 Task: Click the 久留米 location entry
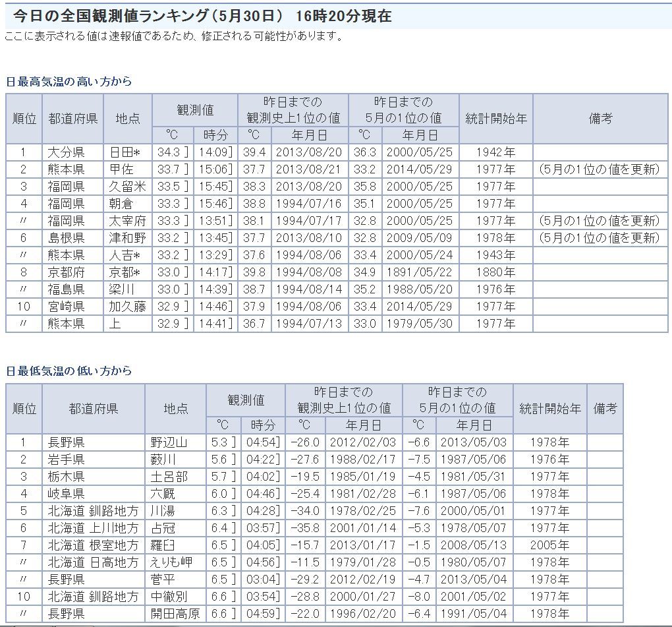(x=126, y=187)
